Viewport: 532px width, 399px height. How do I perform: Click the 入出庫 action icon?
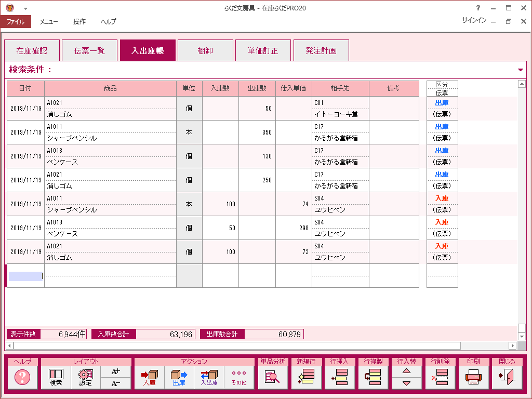209,378
